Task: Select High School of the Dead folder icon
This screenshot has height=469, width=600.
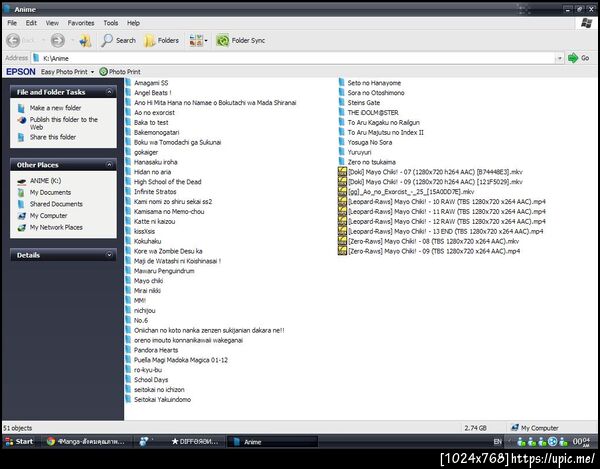Action: coord(128,182)
